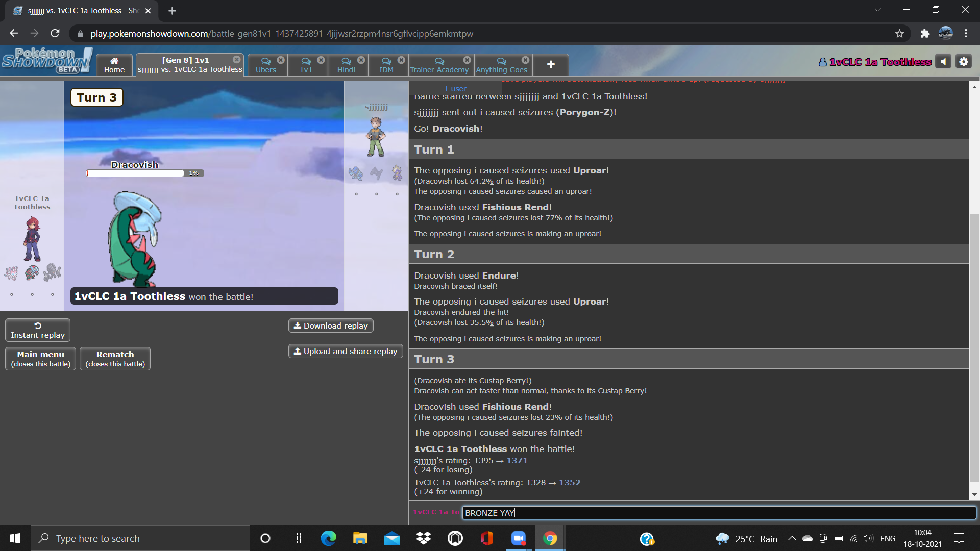Click your Dracovish team icon
This screenshot has width=980, height=551.
[x=32, y=272]
